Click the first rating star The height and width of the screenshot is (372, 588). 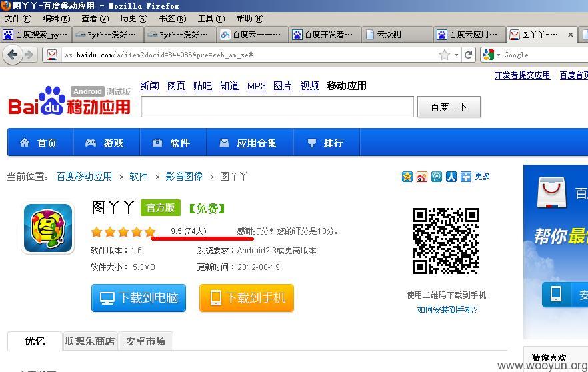(x=97, y=232)
